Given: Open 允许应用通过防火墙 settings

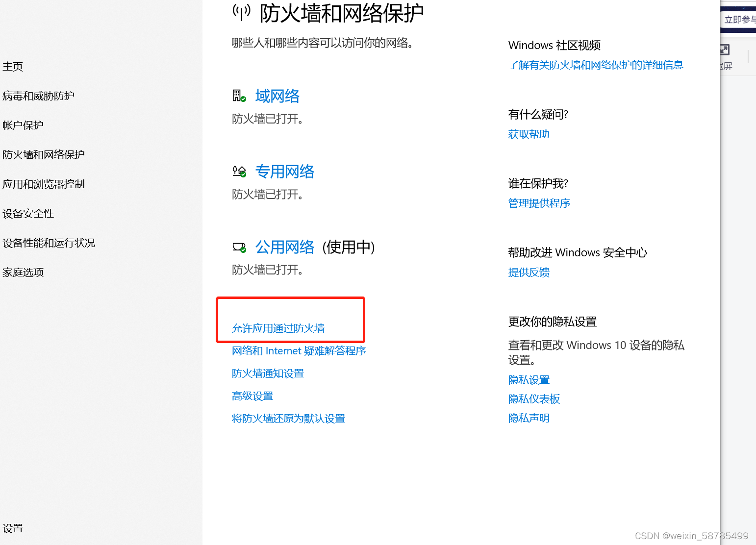Looking at the screenshot, I should click(278, 328).
